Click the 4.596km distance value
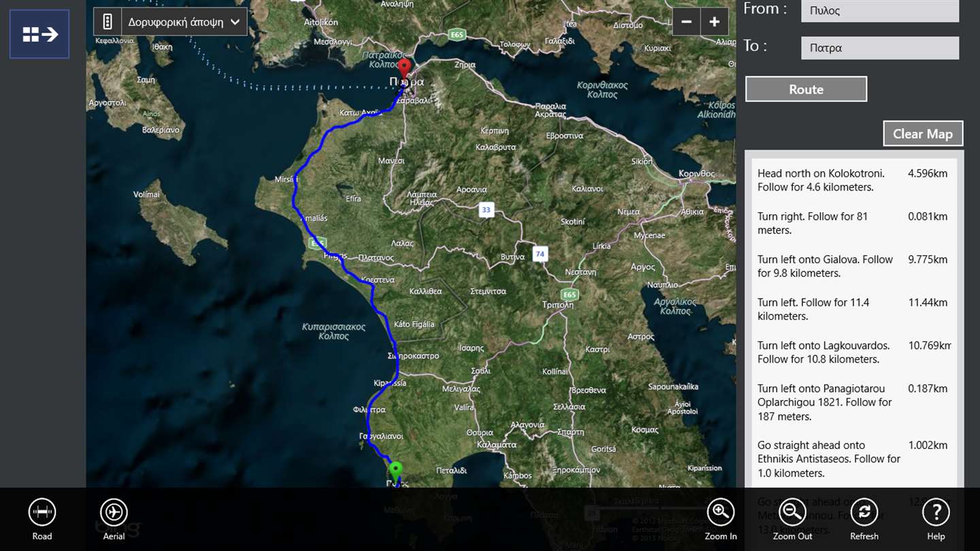The width and height of the screenshot is (980, 551). coord(928,173)
